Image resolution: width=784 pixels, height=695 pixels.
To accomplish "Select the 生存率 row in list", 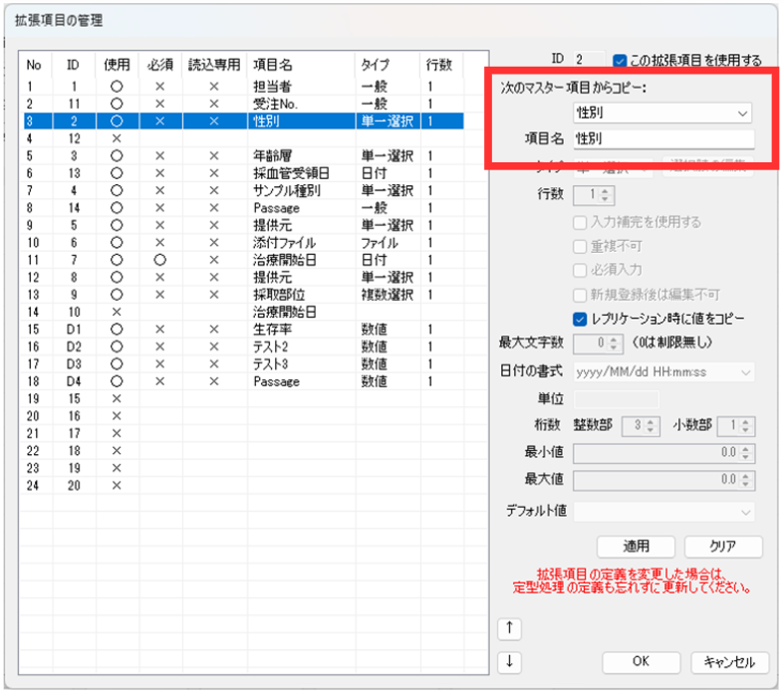I will 274,330.
